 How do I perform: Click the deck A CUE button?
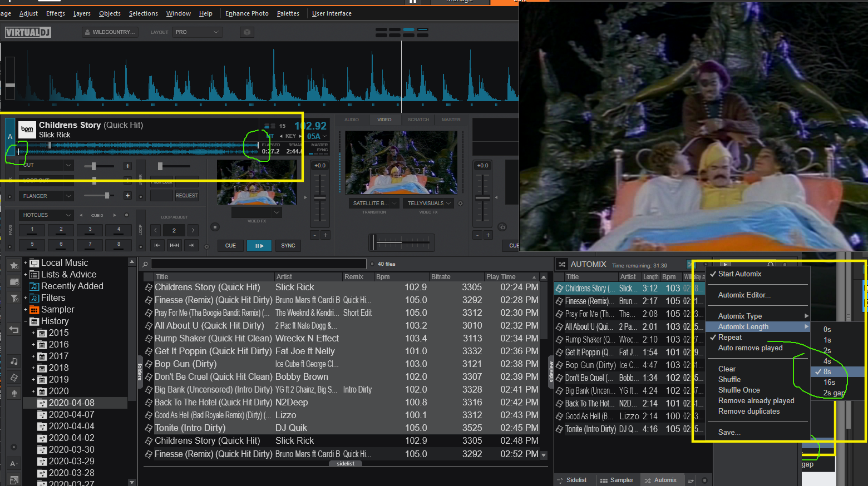230,246
